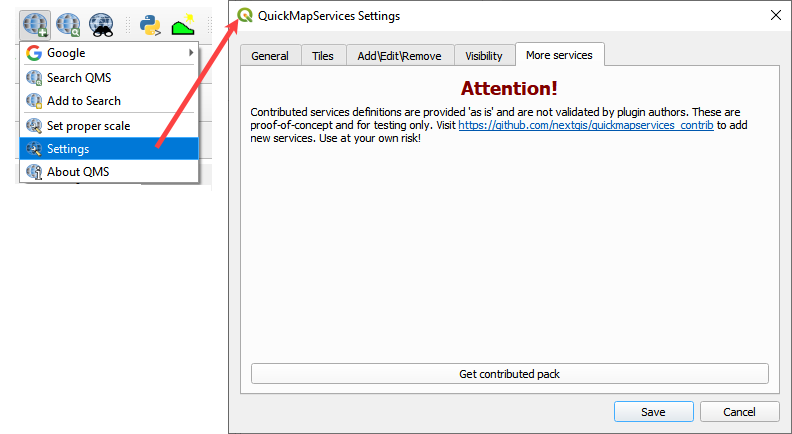This screenshot has width=792, height=434.
Task: Click the globe with binoculars toolbar icon
Action: pyautogui.click(x=100, y=24)
